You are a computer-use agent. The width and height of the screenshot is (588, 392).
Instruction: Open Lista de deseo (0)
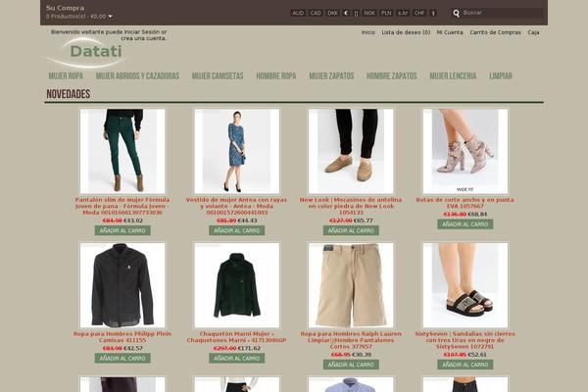point(406,32)
